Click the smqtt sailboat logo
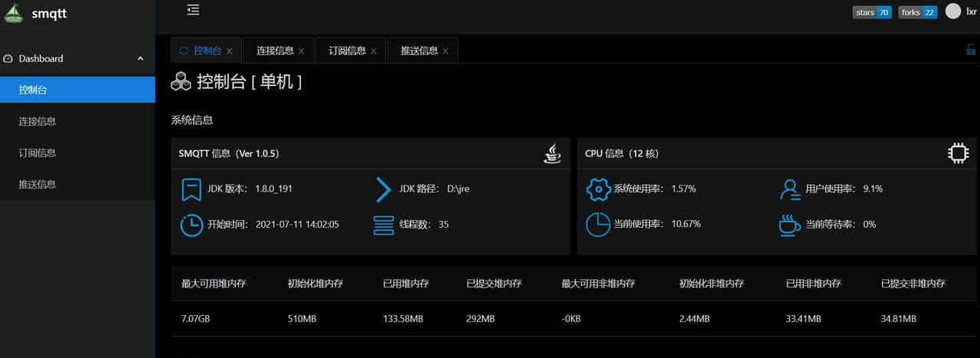Viewport: 980px width, 358px height. coord(14,13)
